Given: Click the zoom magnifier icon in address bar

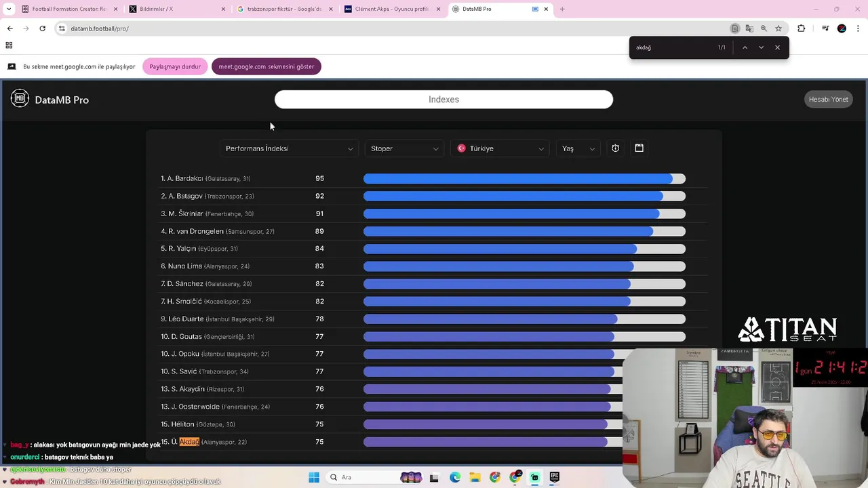Looking at the screenshot, I should [x=764, y=28].
